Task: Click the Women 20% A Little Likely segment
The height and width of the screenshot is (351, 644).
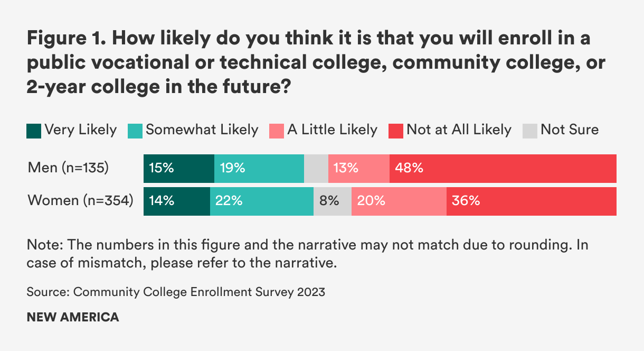Action: click(399, 201)
